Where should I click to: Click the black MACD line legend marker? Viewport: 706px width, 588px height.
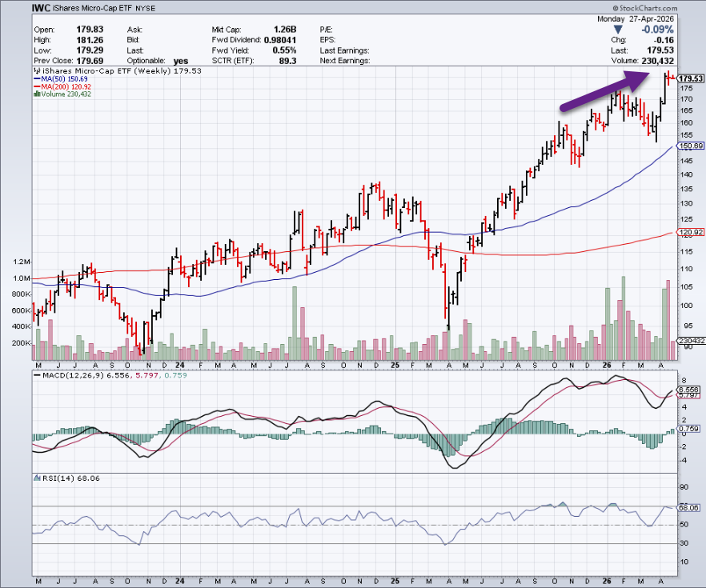[36, 374]
